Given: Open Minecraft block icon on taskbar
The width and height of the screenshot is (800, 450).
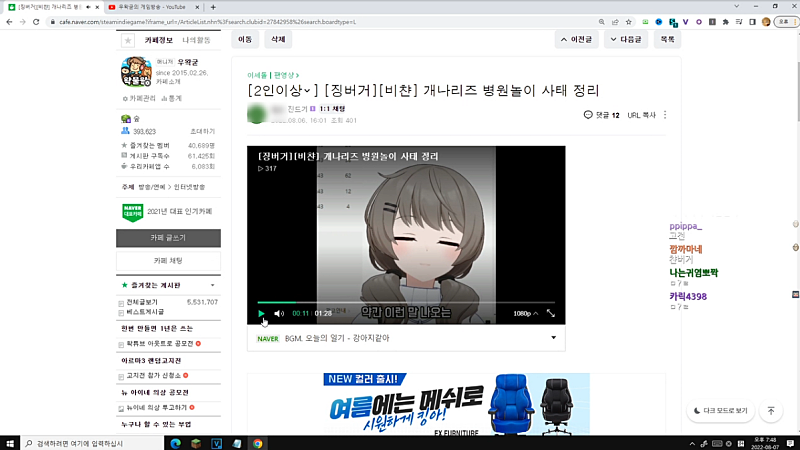Looking at the screenshot, I should (x=196, y=443).
